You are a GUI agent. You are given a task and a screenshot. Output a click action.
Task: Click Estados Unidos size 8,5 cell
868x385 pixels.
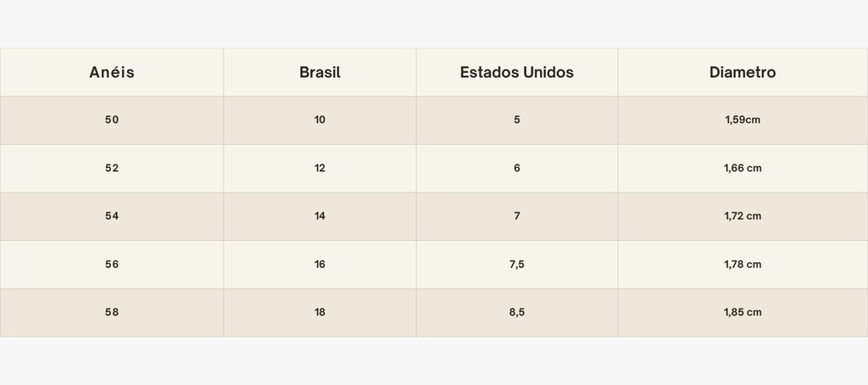coord(517,312)
